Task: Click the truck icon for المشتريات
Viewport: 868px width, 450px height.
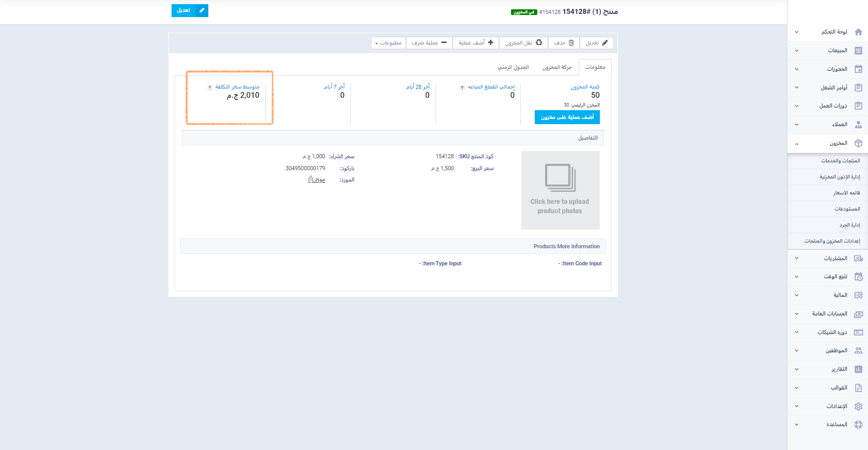Action: [858, 259]
